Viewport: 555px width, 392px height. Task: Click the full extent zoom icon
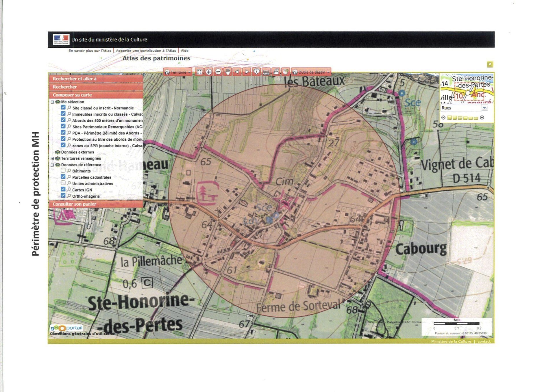click(x=199, y=72)
